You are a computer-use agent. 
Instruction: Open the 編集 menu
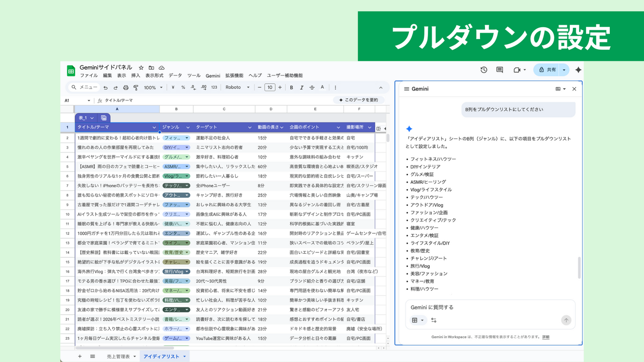tap(107, 76)
